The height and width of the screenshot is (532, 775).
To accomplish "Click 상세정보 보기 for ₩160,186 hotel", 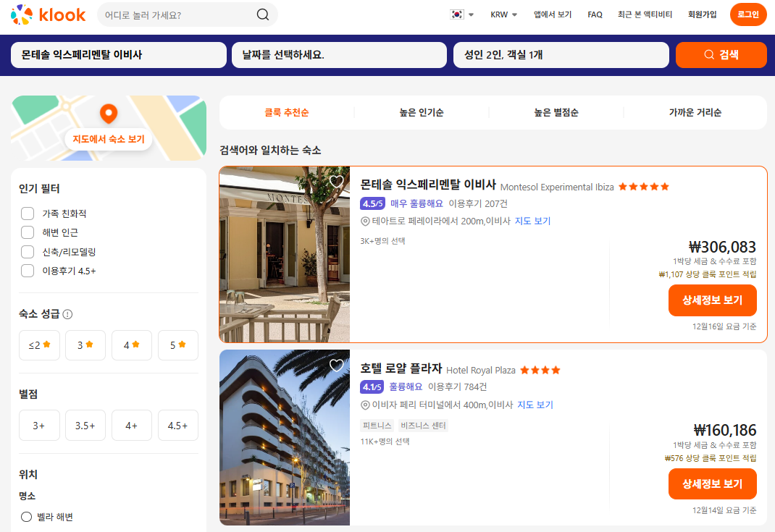I will coord(712,484).
